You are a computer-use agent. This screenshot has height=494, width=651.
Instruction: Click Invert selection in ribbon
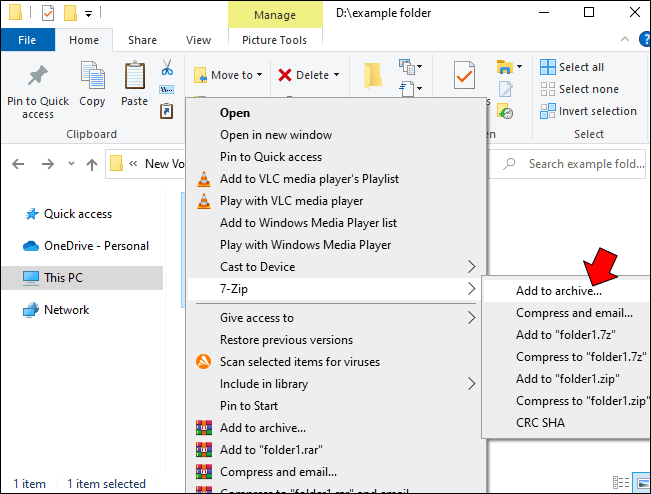[588, 111]
